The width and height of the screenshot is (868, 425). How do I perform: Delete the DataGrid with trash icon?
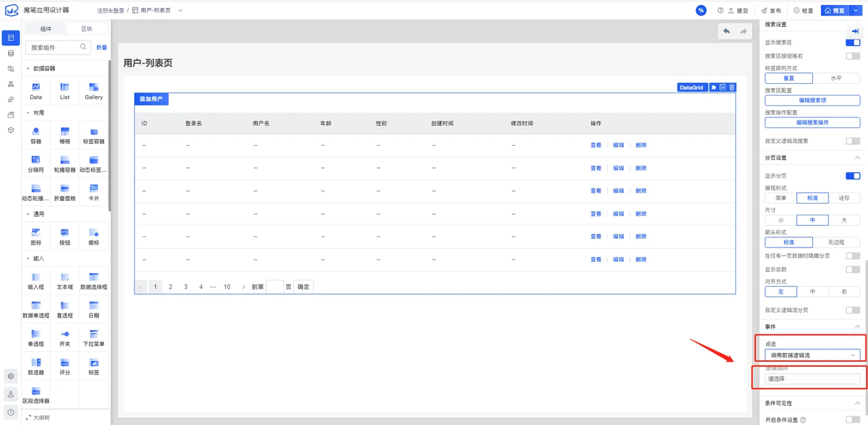(732, 87)
